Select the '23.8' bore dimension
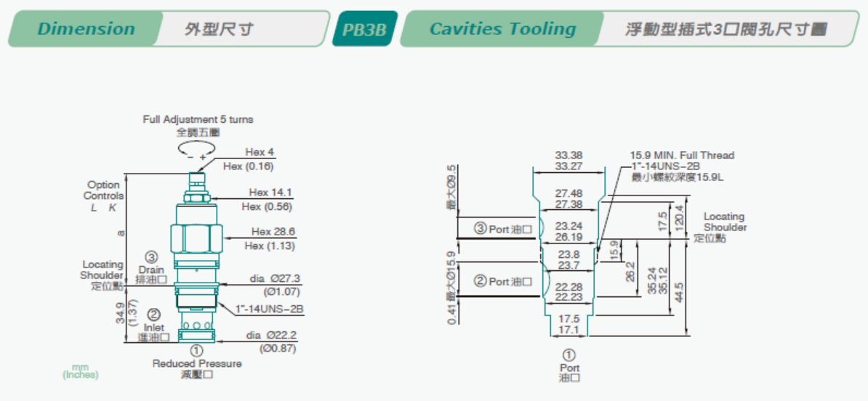This screenshot has height=401, width=868. 568,255
